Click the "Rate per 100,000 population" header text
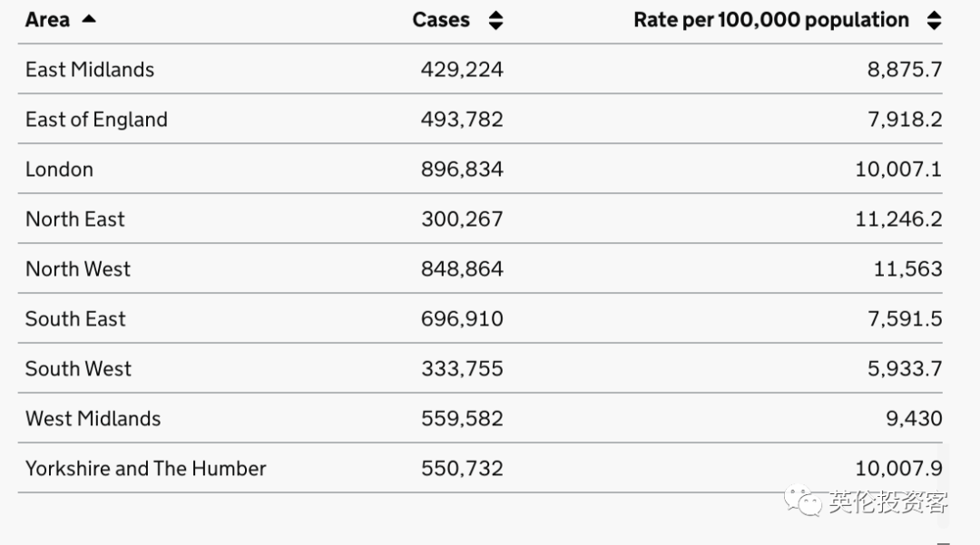The width and height of the screenshot is (980, 545). pyautogui.click(x=771, y=20)
